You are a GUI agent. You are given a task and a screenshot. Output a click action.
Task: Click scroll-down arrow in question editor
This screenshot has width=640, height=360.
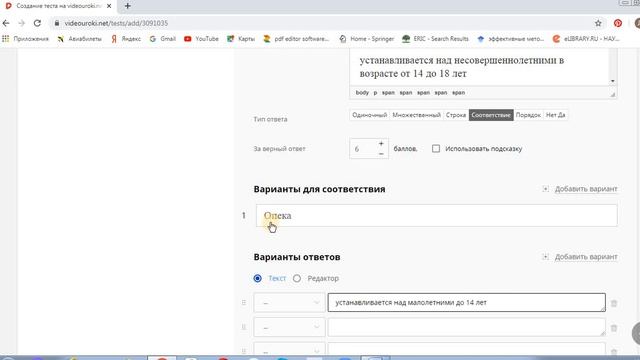pos(613,81)
